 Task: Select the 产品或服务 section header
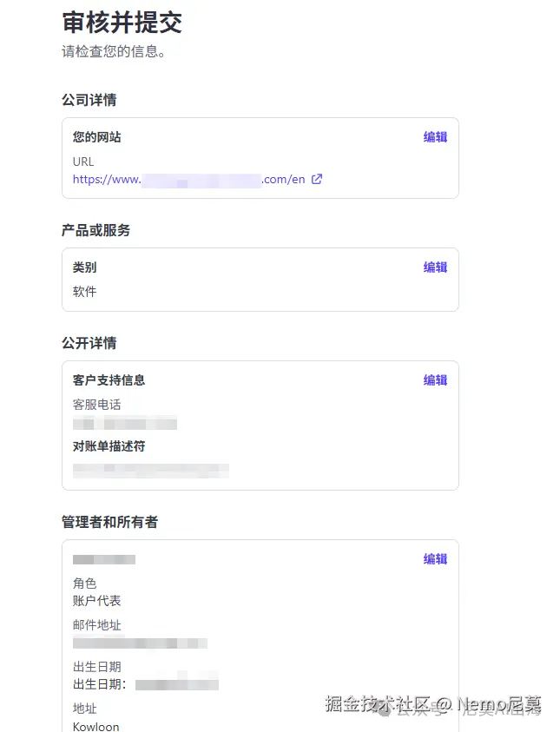pos(96,230)
